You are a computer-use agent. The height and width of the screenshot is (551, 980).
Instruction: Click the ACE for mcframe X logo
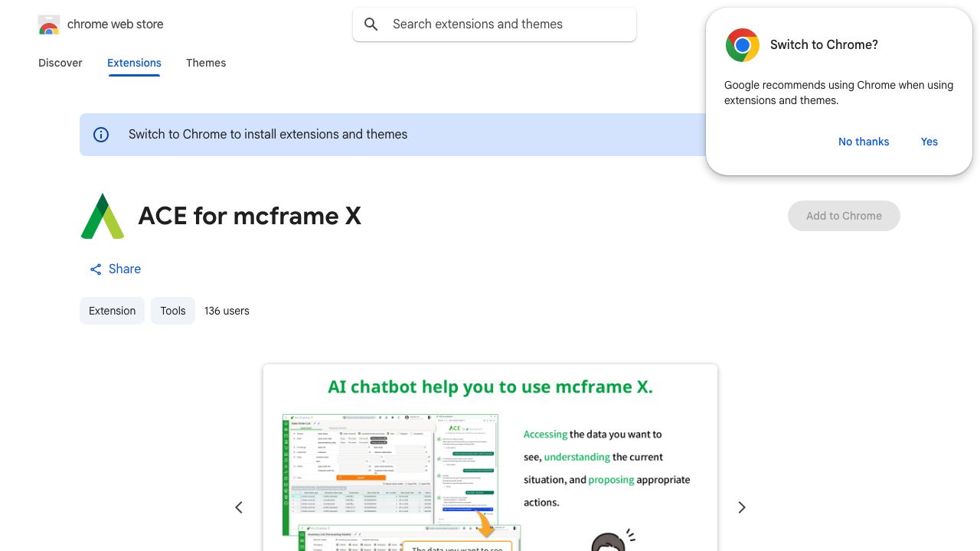pos(103,216)
